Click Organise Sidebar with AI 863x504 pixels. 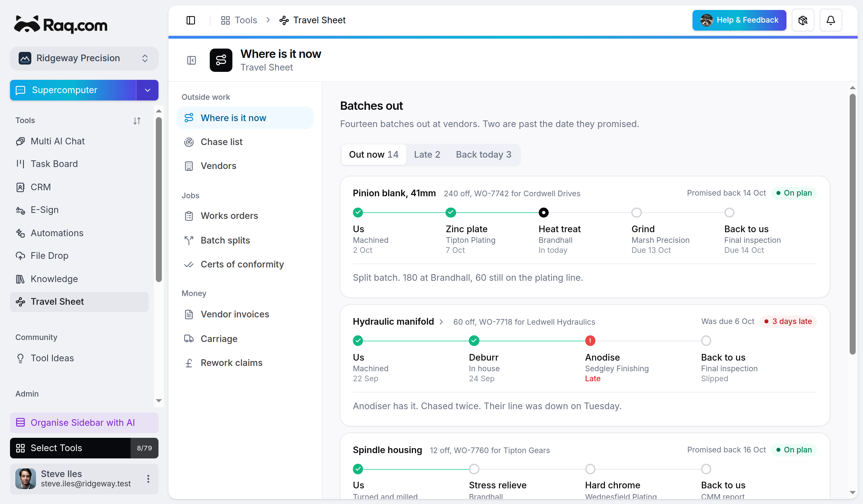point(84,422)
